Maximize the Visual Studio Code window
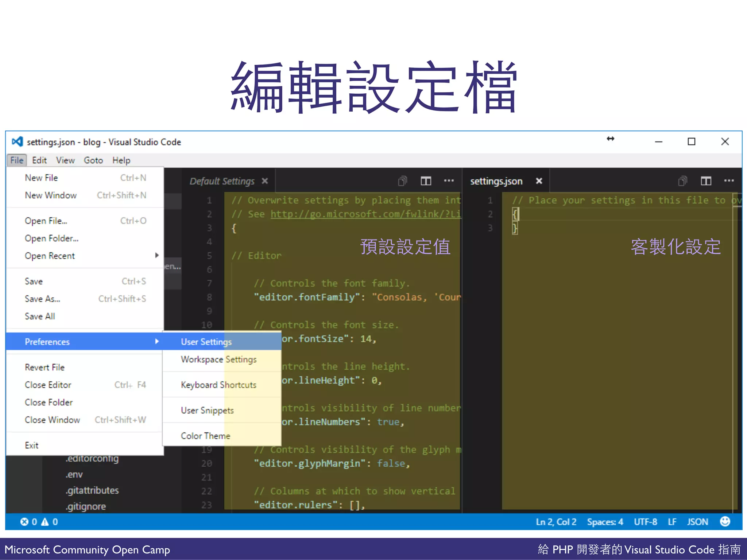The width and height of the screenshot is (747, 560). coord(691,141)
